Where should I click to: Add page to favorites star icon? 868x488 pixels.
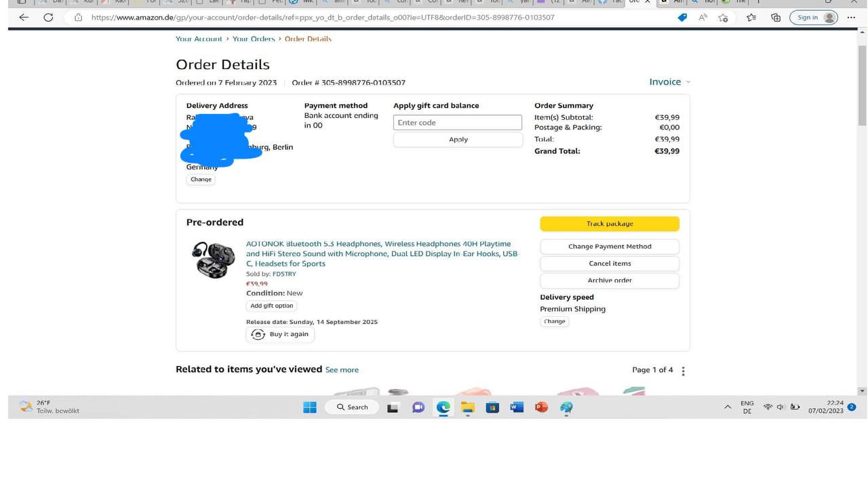point(723,18)
